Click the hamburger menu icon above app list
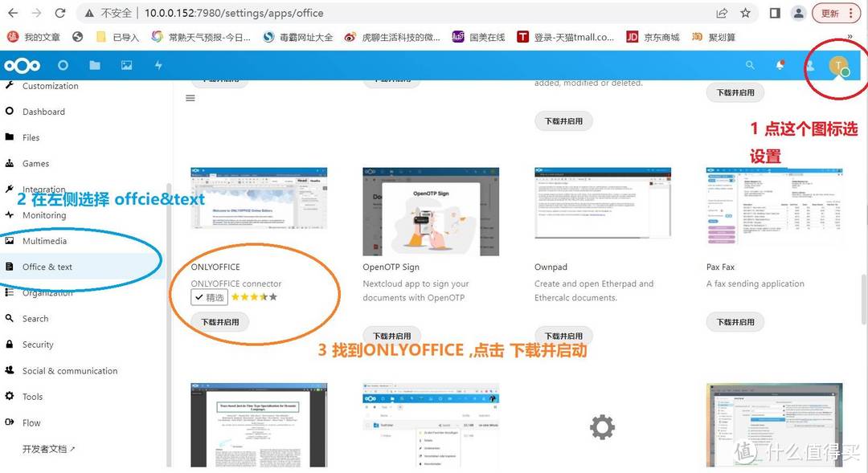Viewport: 868px width, 473px height. 190,98
